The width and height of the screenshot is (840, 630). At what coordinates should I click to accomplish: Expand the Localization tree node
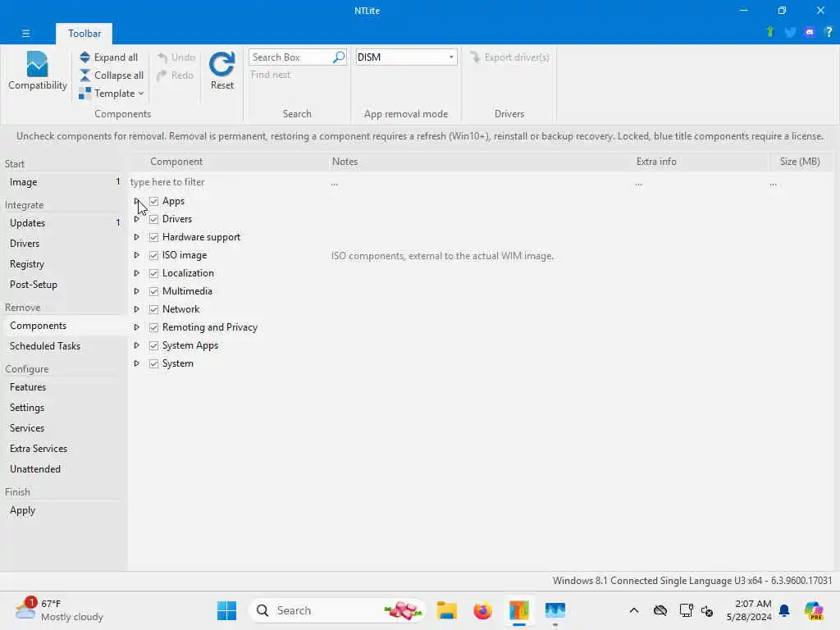pos(137,273)
